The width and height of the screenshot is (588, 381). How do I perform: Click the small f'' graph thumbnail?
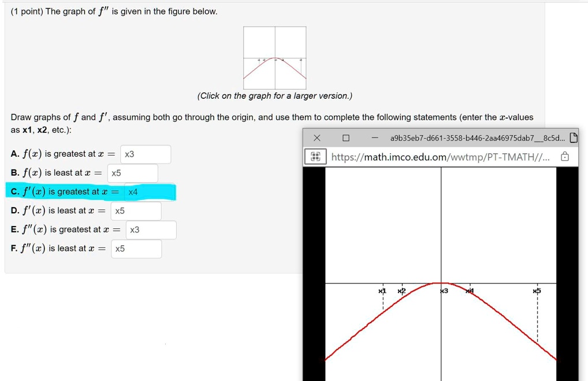click(x=274, y=57)
